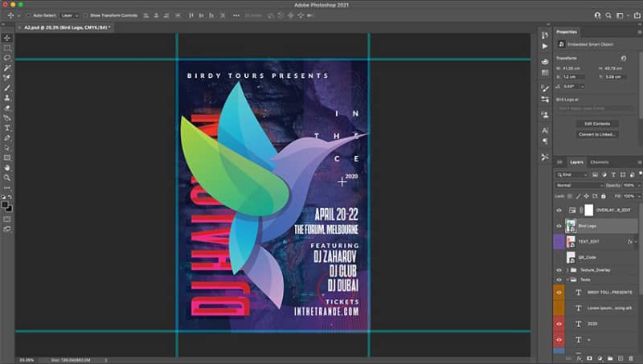The image size is (643, 364).
Task: Toggle visibility of the 2020 text layer
Action: (559, 324)
